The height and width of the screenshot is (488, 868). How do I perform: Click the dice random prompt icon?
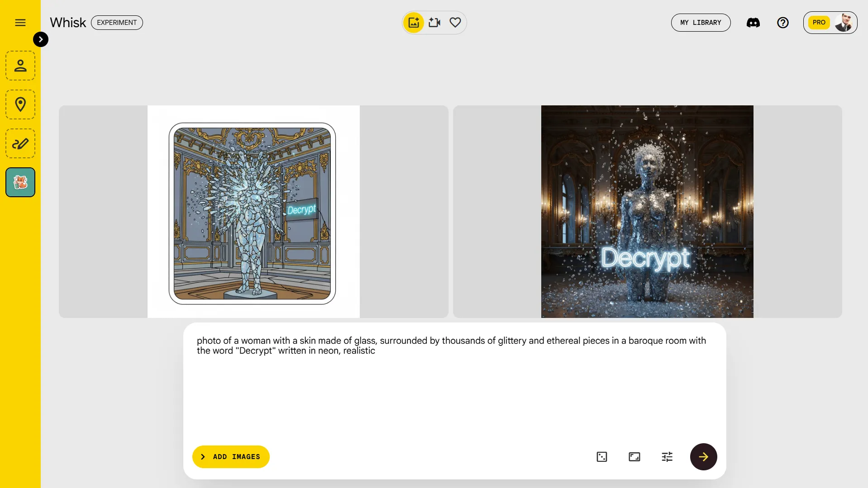pyautogui.click(x=602, y=457)
